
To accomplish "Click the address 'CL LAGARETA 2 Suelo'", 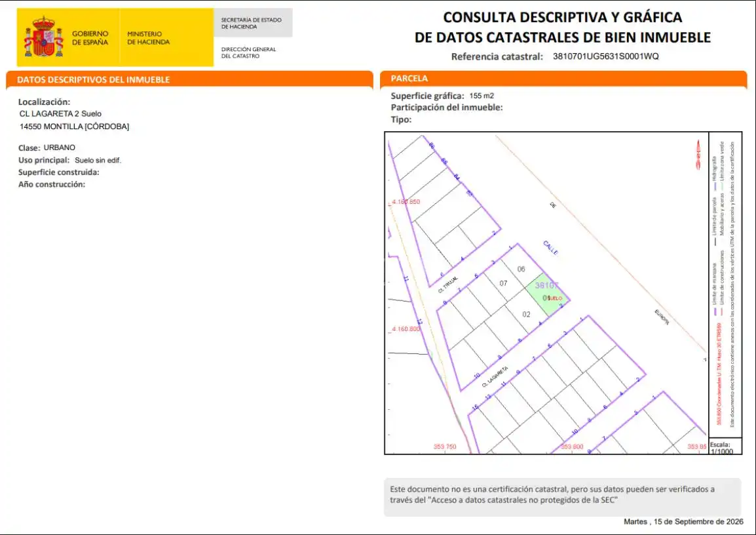I will click(60, 114).
